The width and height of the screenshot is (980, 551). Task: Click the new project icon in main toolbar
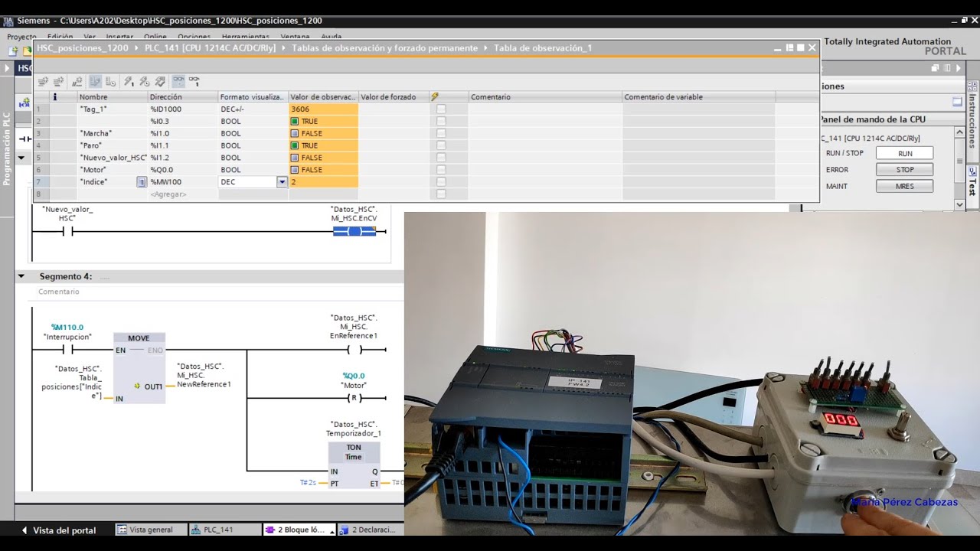tap(13, 51)
